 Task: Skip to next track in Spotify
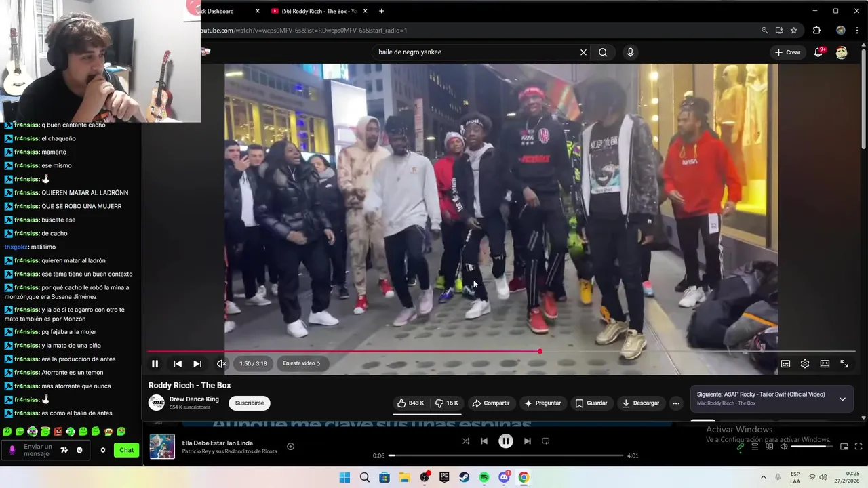528,441
